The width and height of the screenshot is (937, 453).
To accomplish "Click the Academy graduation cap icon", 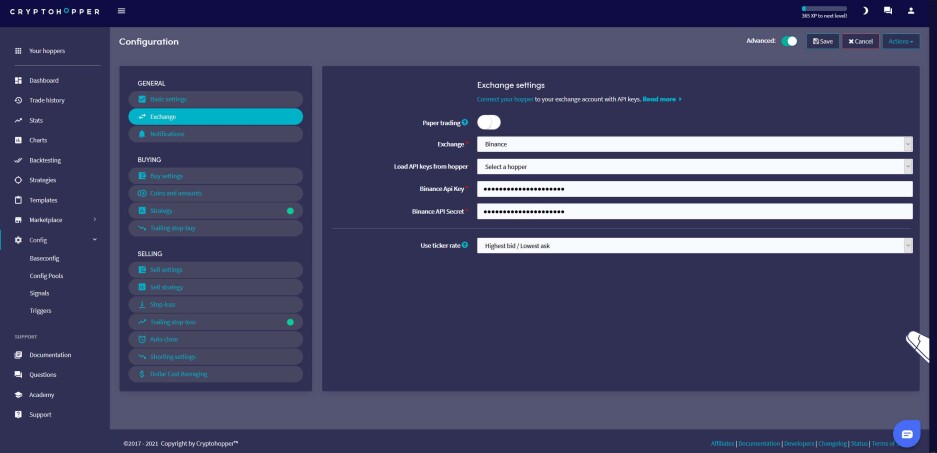I will pyautogui.click(x=18, y=395).
